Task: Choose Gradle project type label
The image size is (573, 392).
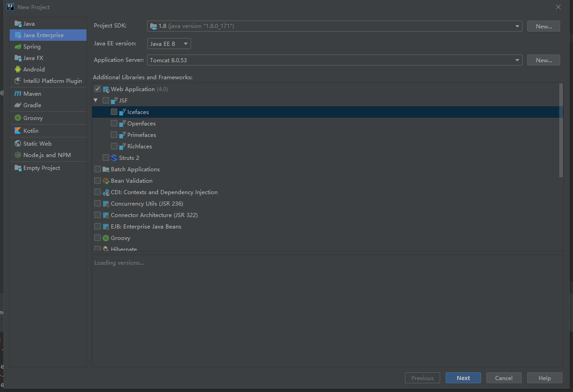Action: 33,105
